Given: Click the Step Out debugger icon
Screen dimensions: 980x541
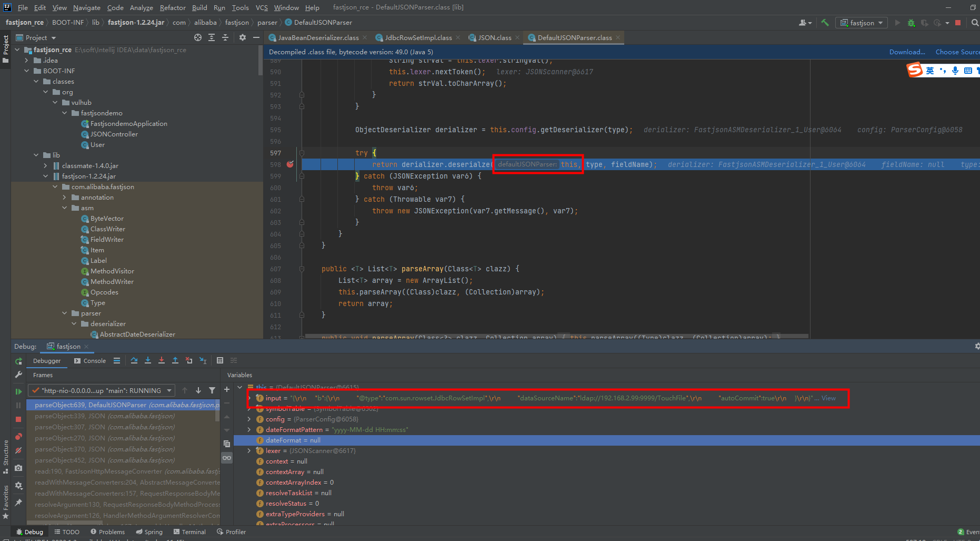Looking at the screenshot, I should click(x=175, y=360).
